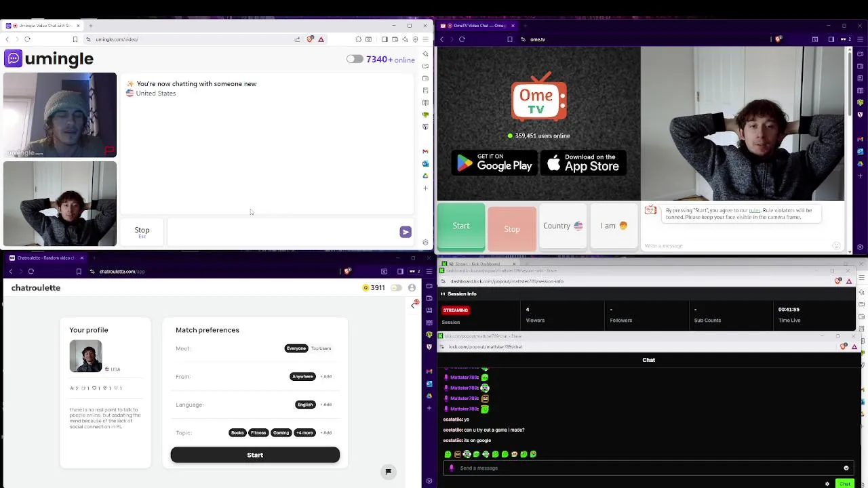Bookmark the umingle.com page
Screen dimensions: 868x488
click(x=75, y=39)
